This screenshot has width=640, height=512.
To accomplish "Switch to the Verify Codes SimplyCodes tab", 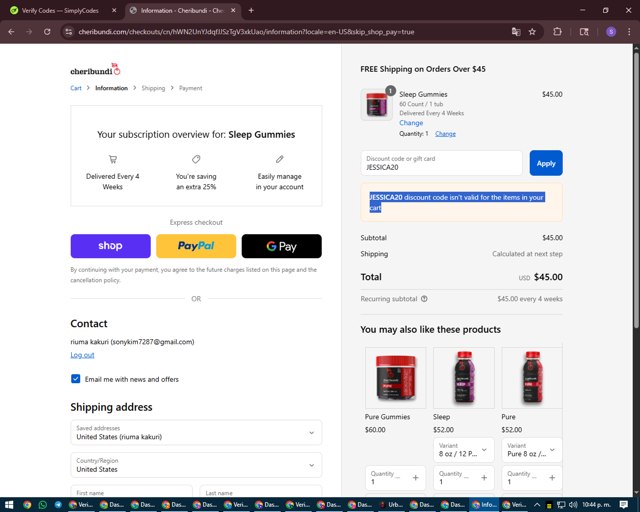I will point(60,11).
